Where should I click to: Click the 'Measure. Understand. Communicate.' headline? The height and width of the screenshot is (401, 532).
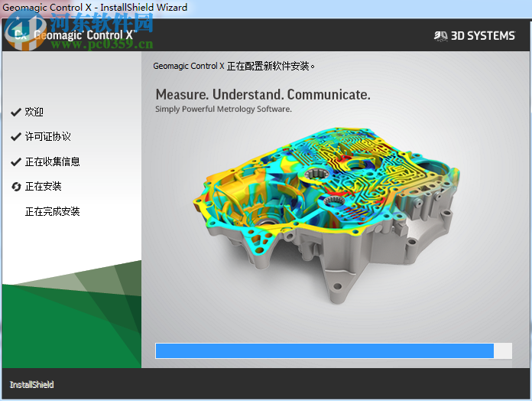tap(263, 95)
